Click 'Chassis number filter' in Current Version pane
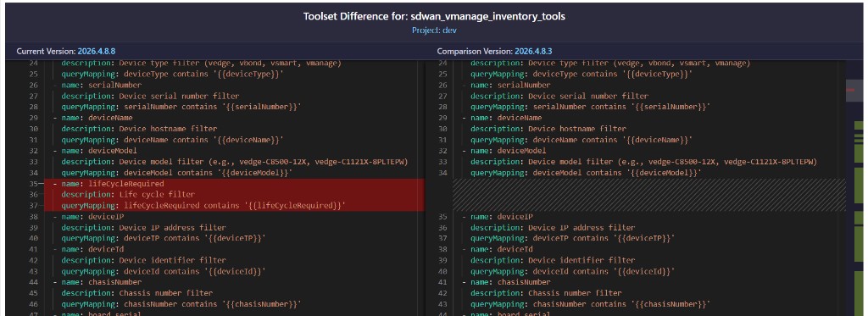This screenshot has width=868, height=316. click(x=166, y=293)
